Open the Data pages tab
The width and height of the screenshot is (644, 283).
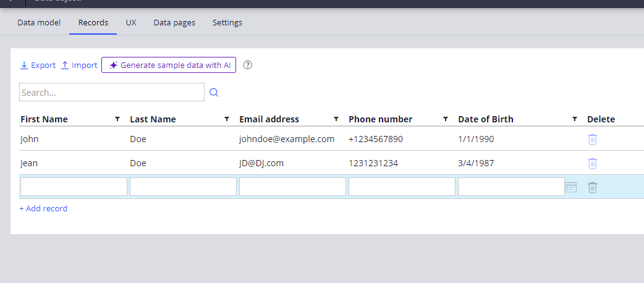click(174, 23)
